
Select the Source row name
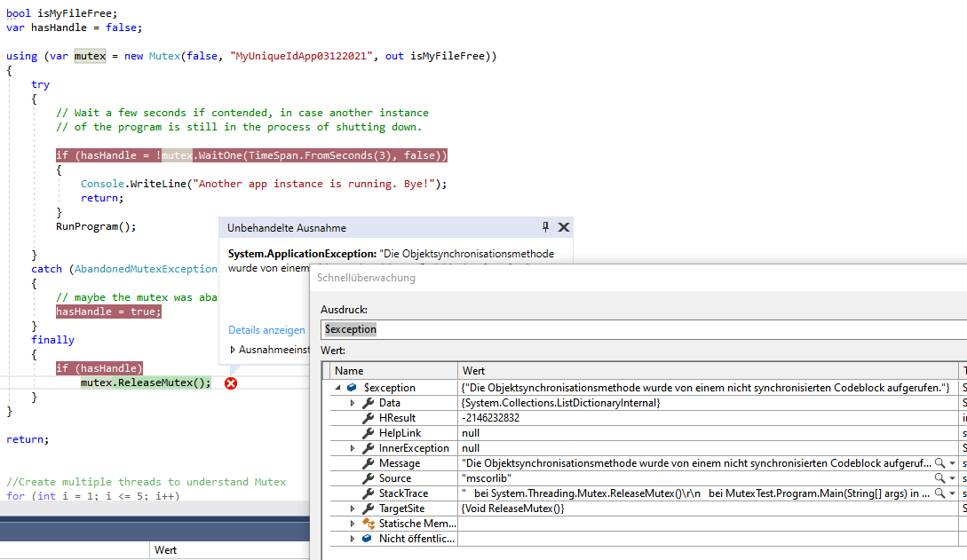pyautogui.click(x=394, y=478)
